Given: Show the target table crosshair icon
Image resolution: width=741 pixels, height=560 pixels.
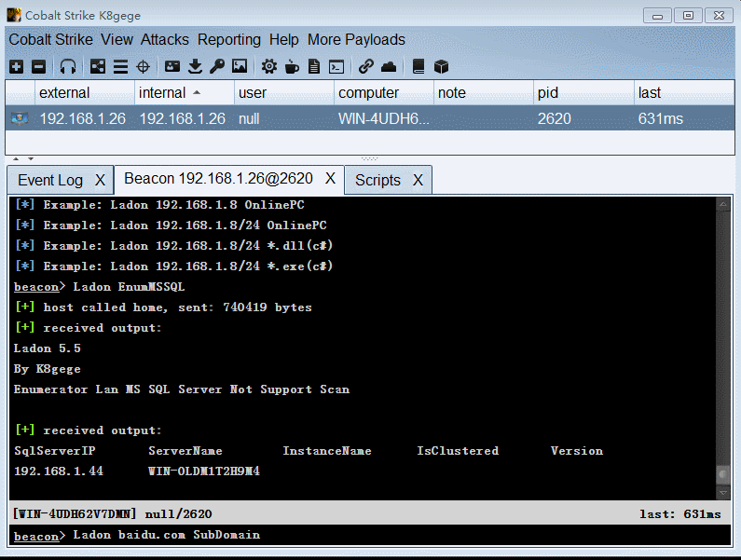Looking at the screenshot, I should [143, 67].
